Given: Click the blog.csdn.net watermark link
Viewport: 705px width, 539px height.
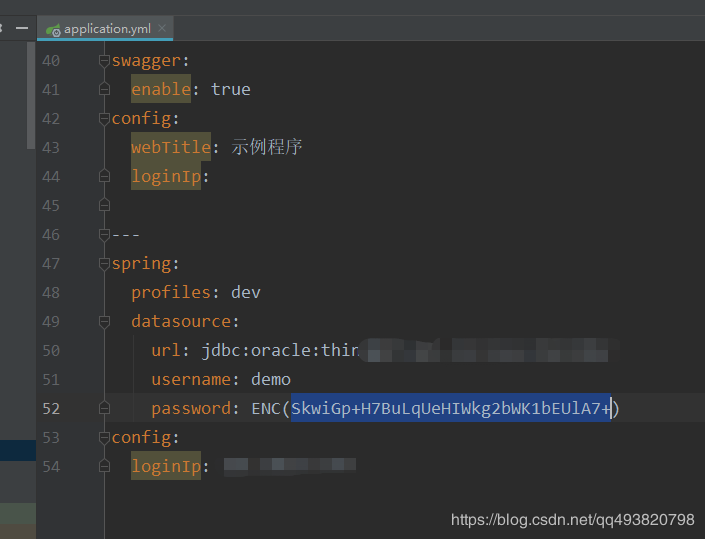Looking at the screenshot, I should [572, 520].
